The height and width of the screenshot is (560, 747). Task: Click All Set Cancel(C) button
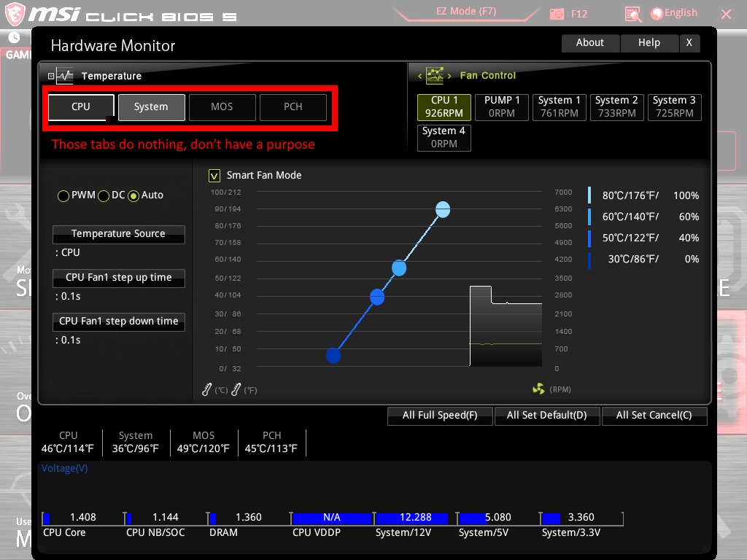click(654, 416)
